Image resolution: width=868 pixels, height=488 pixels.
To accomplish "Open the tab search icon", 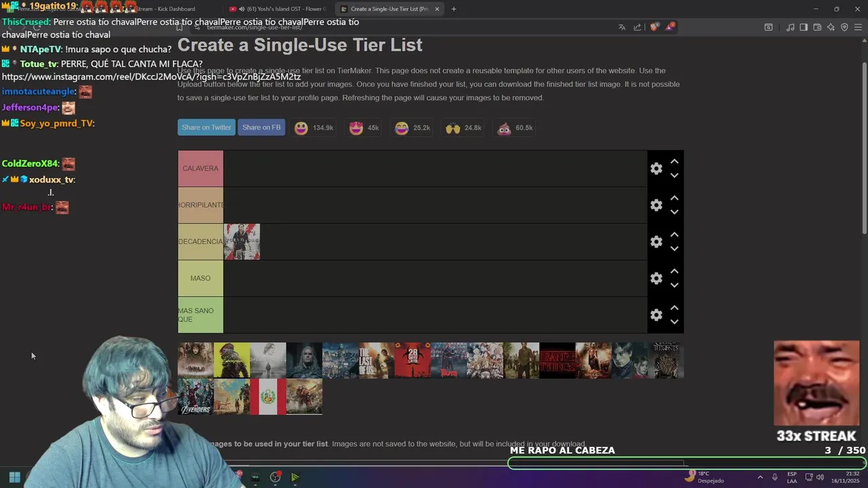I will (x=768, y=27).
